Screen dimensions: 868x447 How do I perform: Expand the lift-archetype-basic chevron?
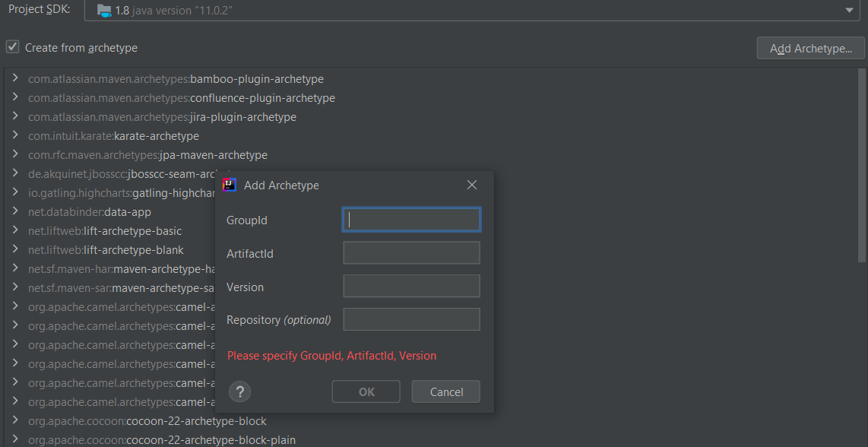15,230
